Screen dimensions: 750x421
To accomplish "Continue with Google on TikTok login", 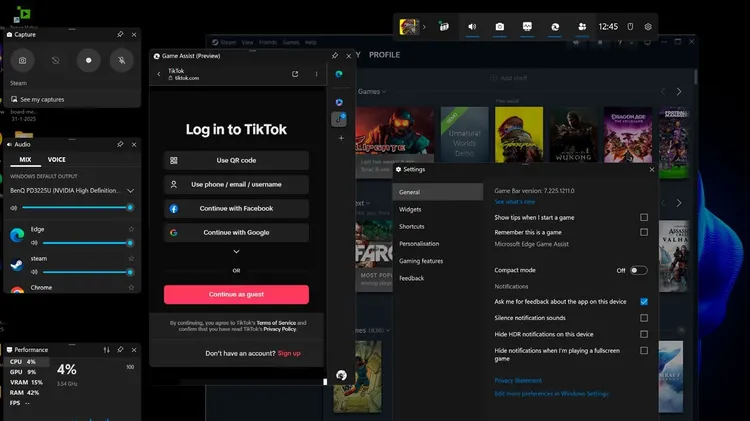I will [236, 233].
